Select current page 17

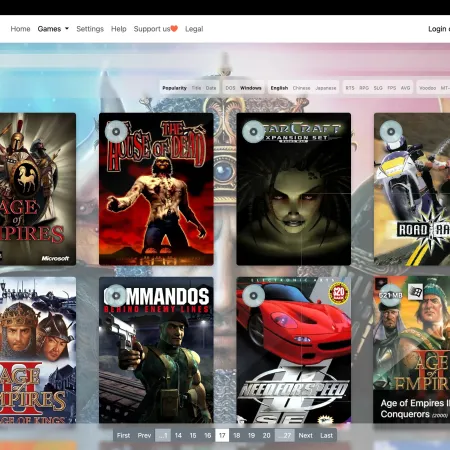(222, 435)
